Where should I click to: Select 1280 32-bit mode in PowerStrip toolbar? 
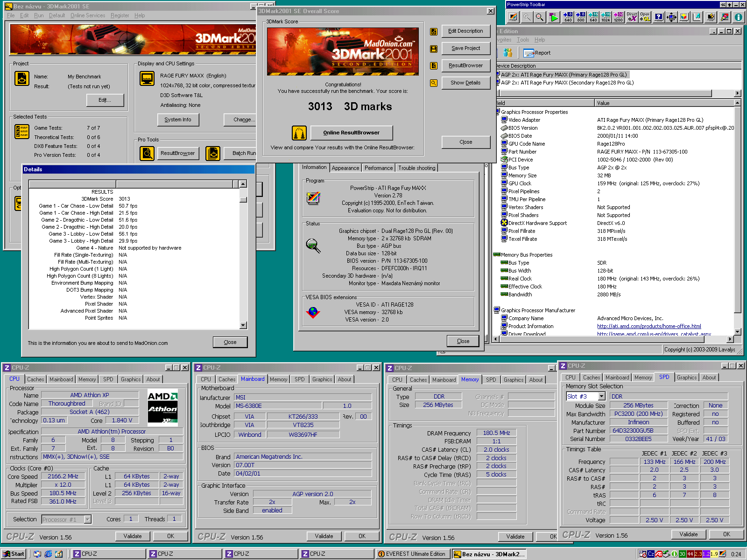tap(618, 17)
